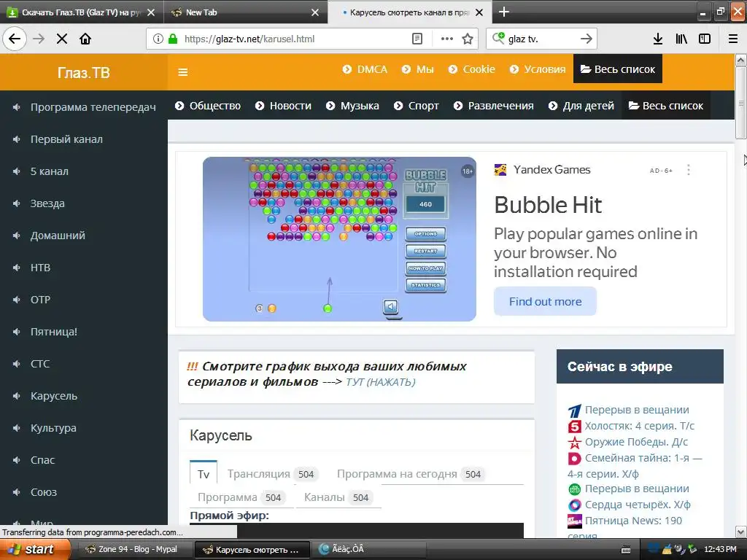Click the 5 канал logo in now-airing list

[575, 426]
